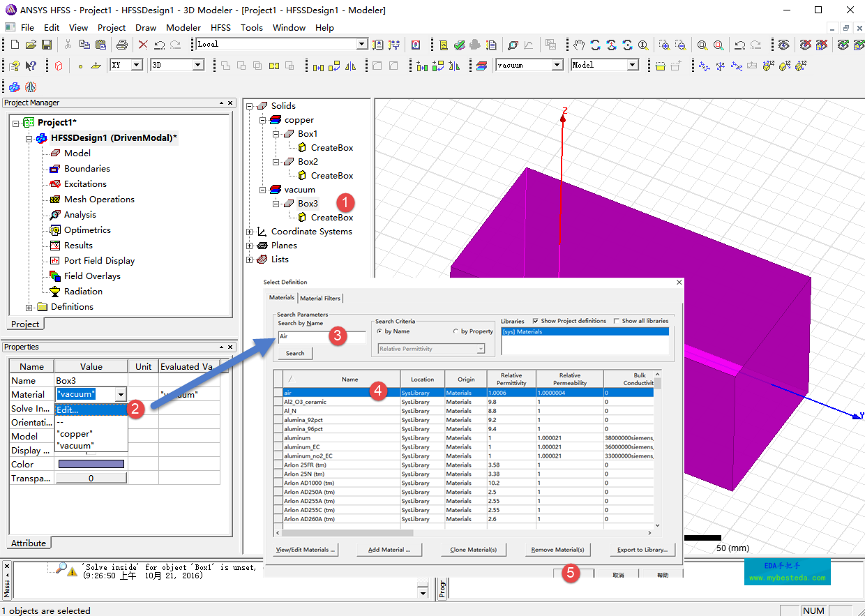
Task: Select the Pan hand tool
Action: [x=579, y=45]
